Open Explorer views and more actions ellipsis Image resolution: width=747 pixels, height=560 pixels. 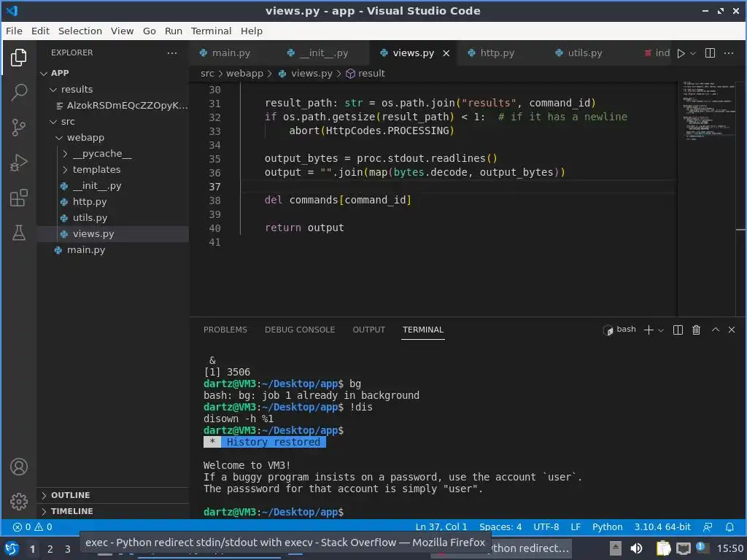click(x=172, y=52)
